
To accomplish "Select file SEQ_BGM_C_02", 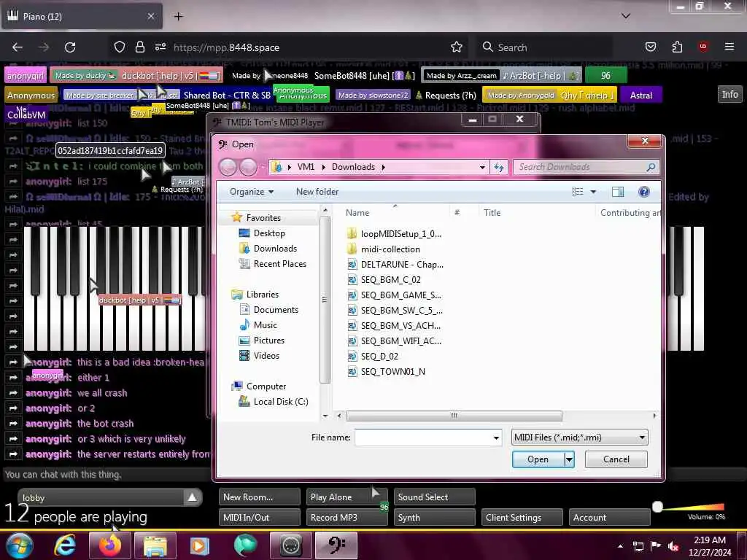I will point(390,279).
